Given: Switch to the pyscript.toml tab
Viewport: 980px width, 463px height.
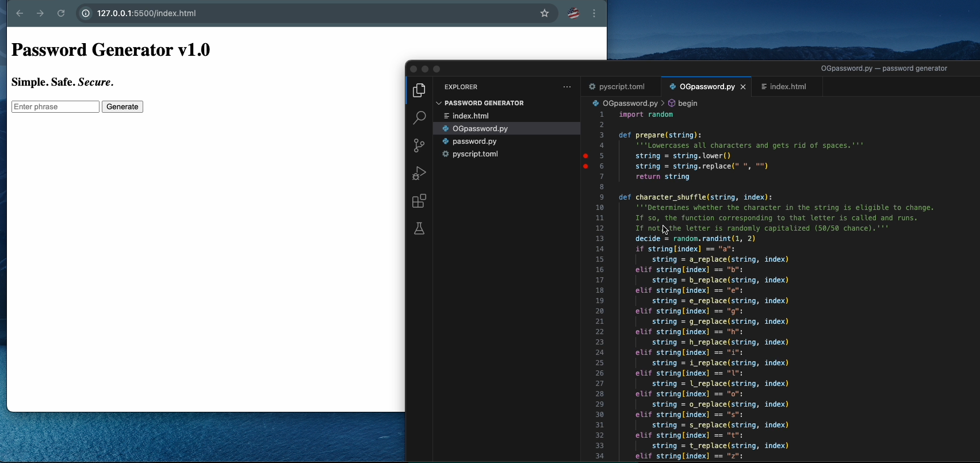Looking at the screenshot, I should [621, 87].
